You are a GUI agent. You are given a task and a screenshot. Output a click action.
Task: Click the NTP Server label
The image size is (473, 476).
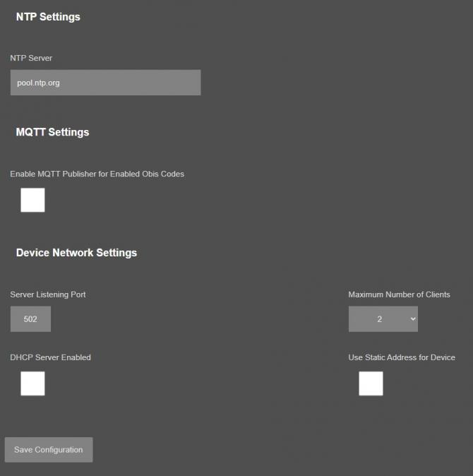[x=31, y=58]
